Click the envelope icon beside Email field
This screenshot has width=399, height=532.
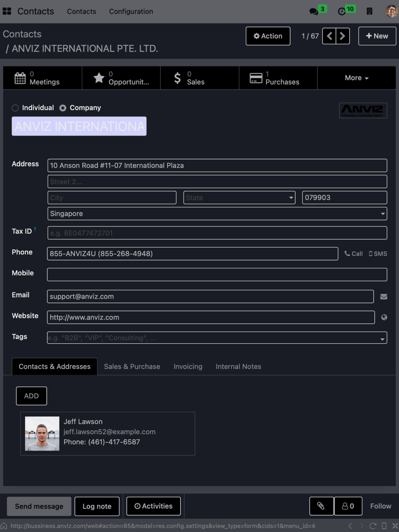384,297
